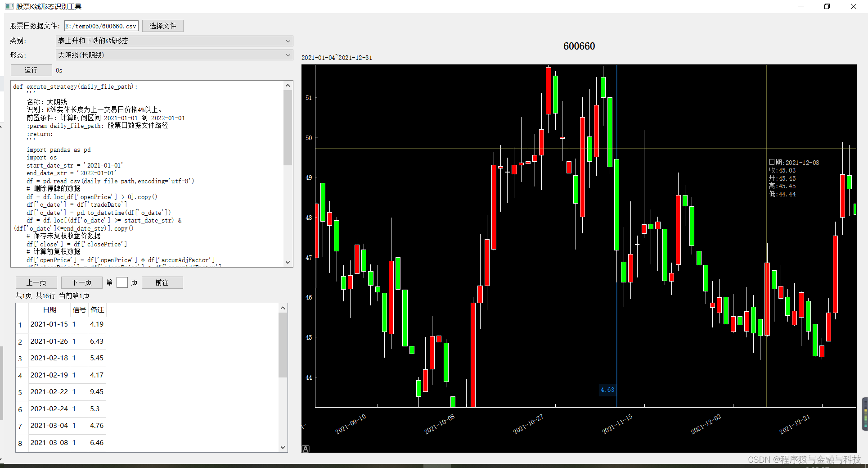The width and height of the screenshot is (868, 468).
Task: Click the 9.45 remark cell
Action: point(97,392)
